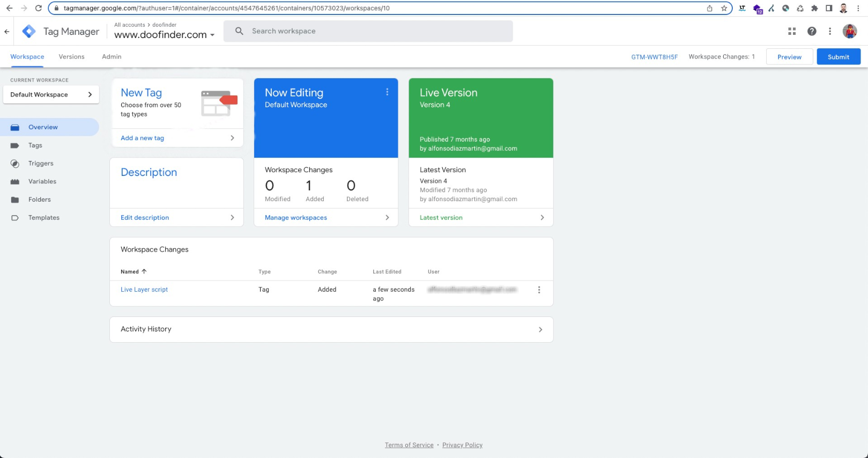Screen dimensions: 868x458
Task: Click the help question mark icon
Action: click(x=812, y=32)
